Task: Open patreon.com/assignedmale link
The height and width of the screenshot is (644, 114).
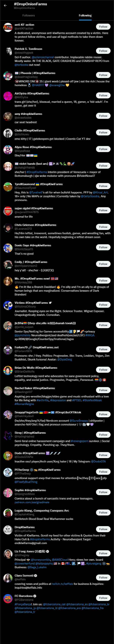Action: (32, 502)
